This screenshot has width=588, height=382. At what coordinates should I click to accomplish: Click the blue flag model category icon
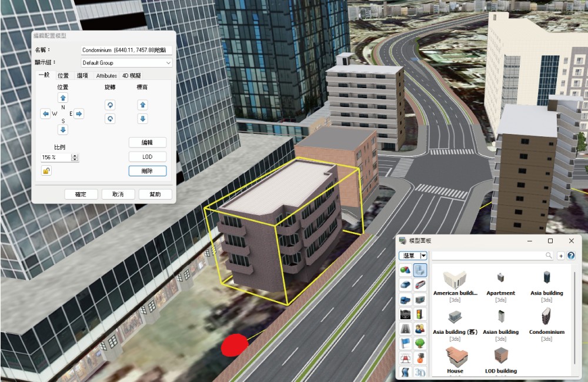click(x=405, y=343)
